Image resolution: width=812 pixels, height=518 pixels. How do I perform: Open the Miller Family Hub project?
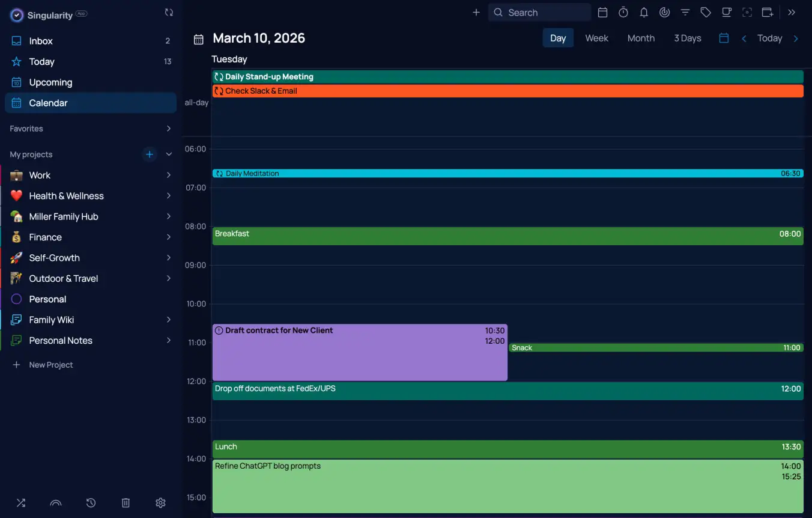click(x=64, y=217)
